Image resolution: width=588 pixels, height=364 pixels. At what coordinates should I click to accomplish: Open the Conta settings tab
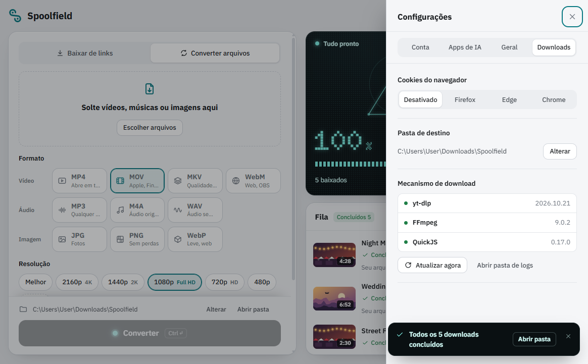click(x=420, y=47)
